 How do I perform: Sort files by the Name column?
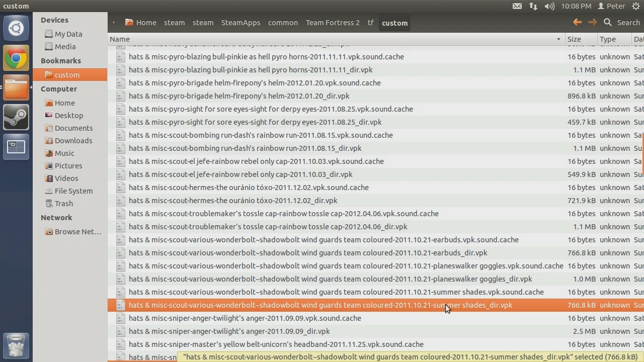pyautogui.click(x=336, y=39)
